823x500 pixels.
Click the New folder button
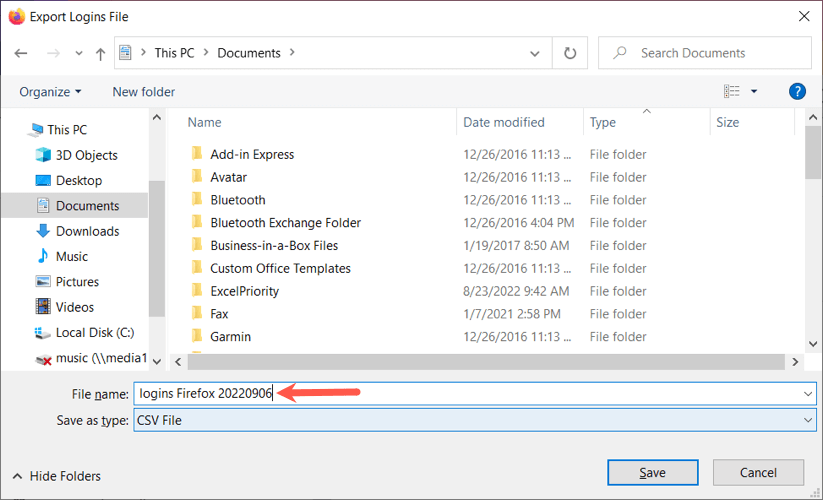[x=143, y=91]
